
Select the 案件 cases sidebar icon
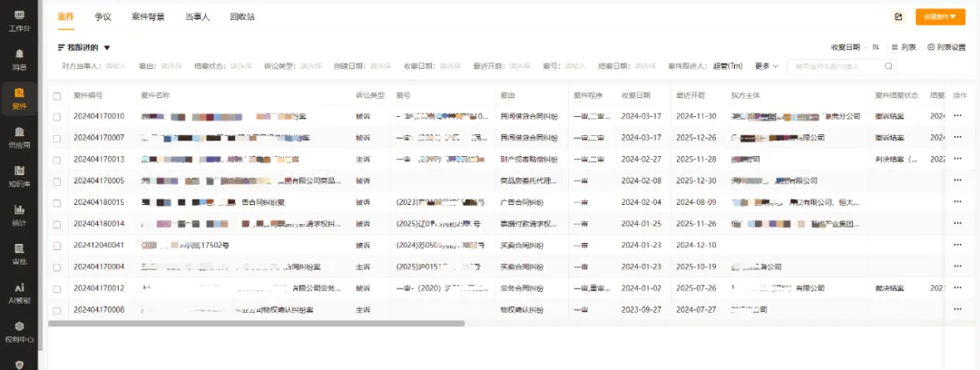(x=19, y=93)
